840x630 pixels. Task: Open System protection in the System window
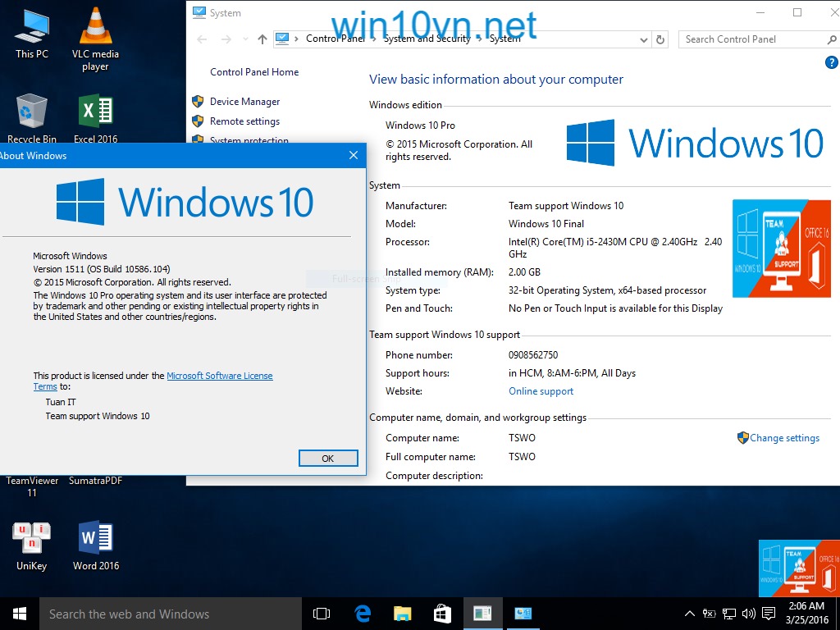point(249,139)
